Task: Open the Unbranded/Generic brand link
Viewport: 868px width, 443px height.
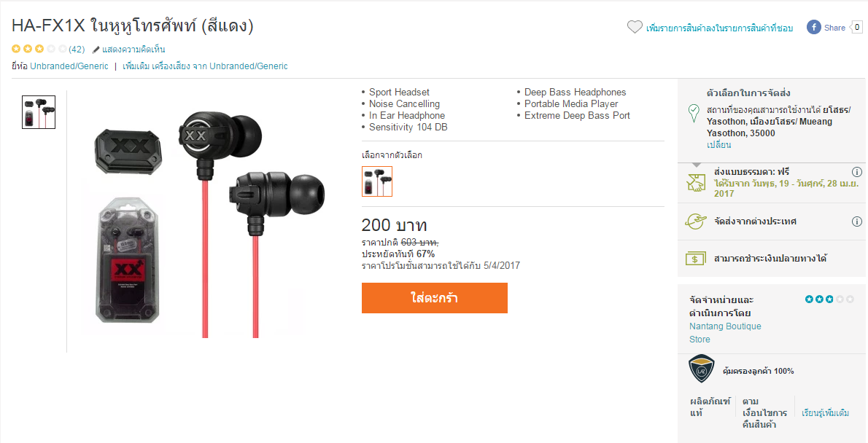Action: [69, 66]
